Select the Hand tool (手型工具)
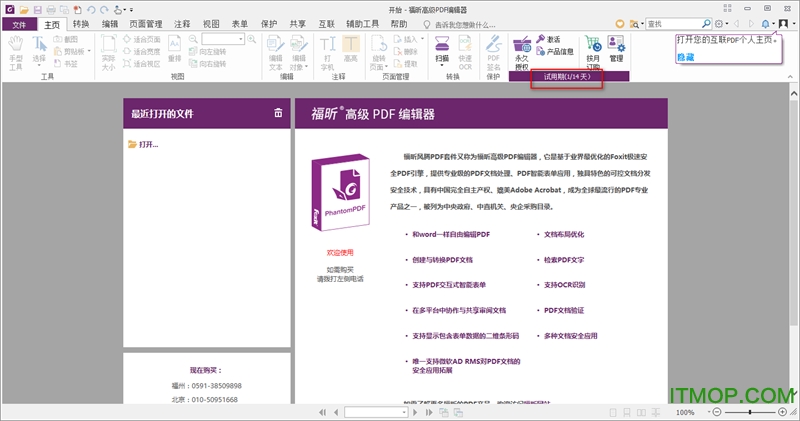 16,53
